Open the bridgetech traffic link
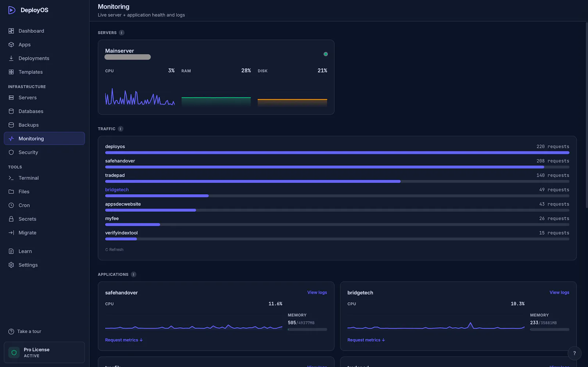The width and height of the screenshot is (588, 367). 117,190
